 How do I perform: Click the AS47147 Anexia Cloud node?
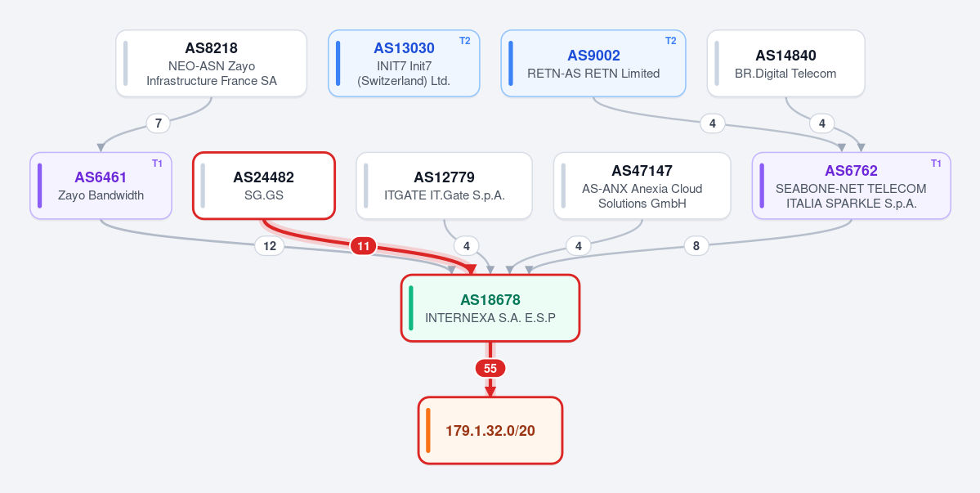(642, 186)
